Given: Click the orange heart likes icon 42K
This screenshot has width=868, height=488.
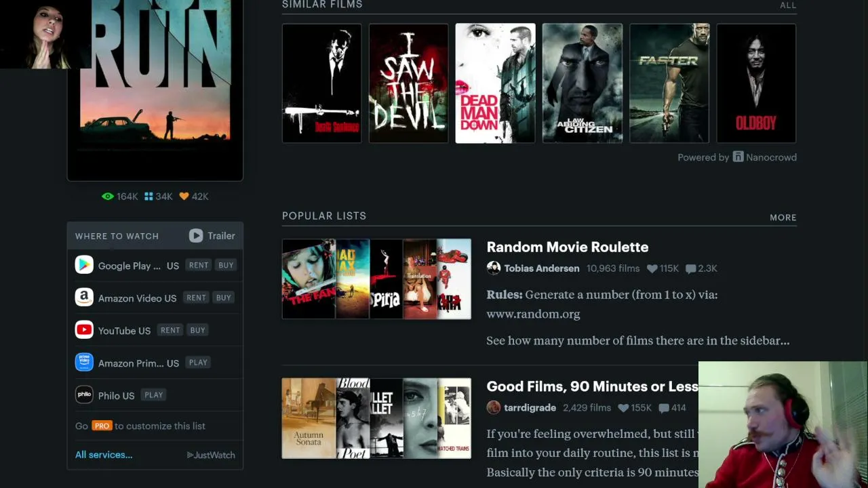Looking at the screenshot, I should click(x=184, y=197).
